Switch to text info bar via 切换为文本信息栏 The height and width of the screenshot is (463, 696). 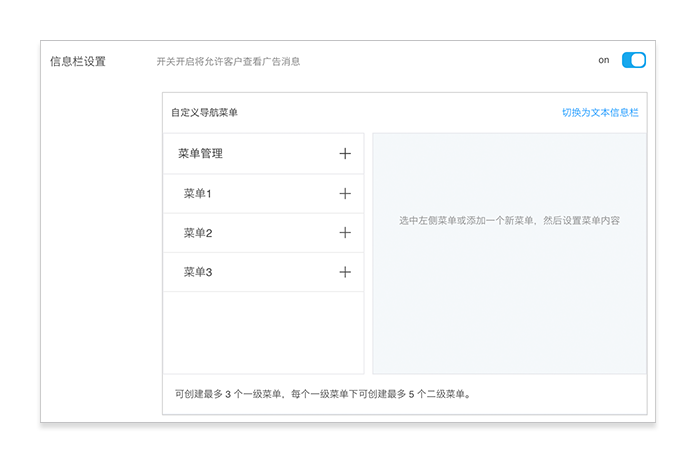click(600, 113)
